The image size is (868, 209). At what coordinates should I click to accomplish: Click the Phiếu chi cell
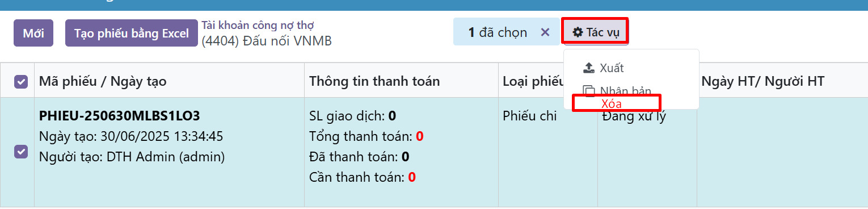(529, 116)
